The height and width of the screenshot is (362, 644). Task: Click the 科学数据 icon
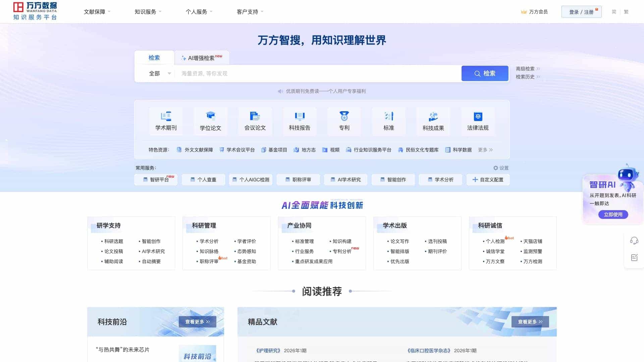448,150
